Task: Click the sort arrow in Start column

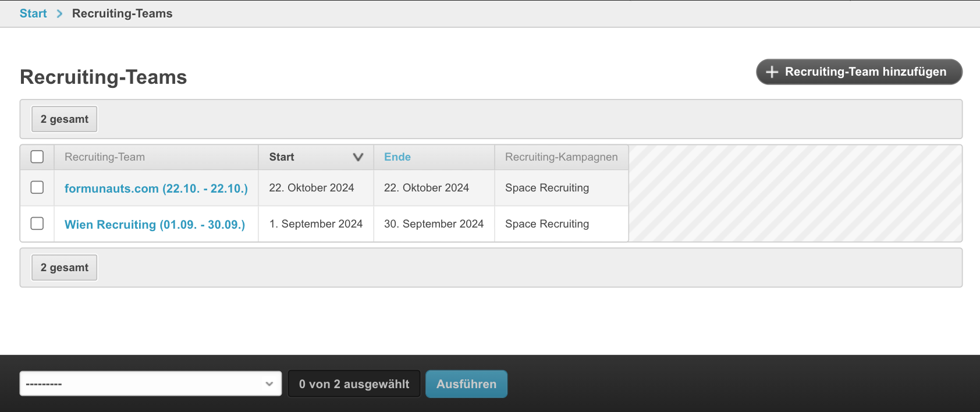Action: 358,157
